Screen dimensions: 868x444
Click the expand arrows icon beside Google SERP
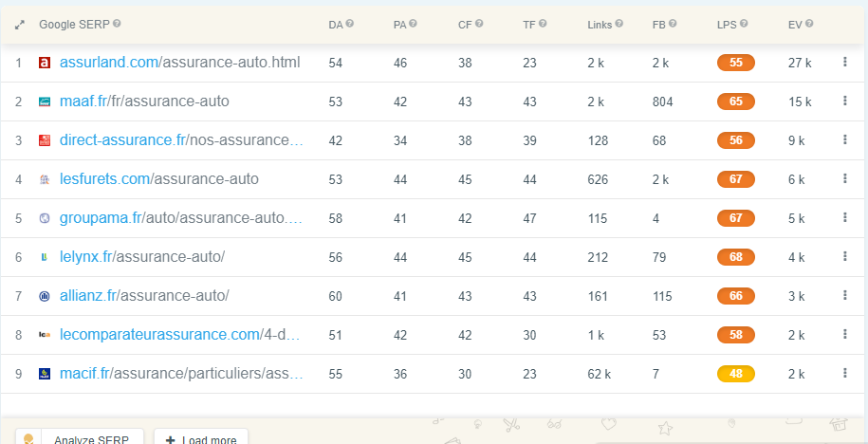(x=19, y=25)
